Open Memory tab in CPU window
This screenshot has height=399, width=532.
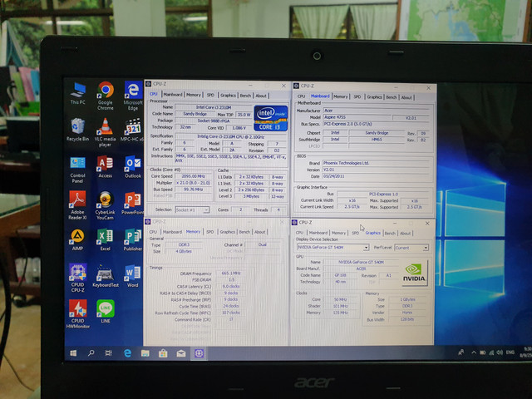[194, 95]
